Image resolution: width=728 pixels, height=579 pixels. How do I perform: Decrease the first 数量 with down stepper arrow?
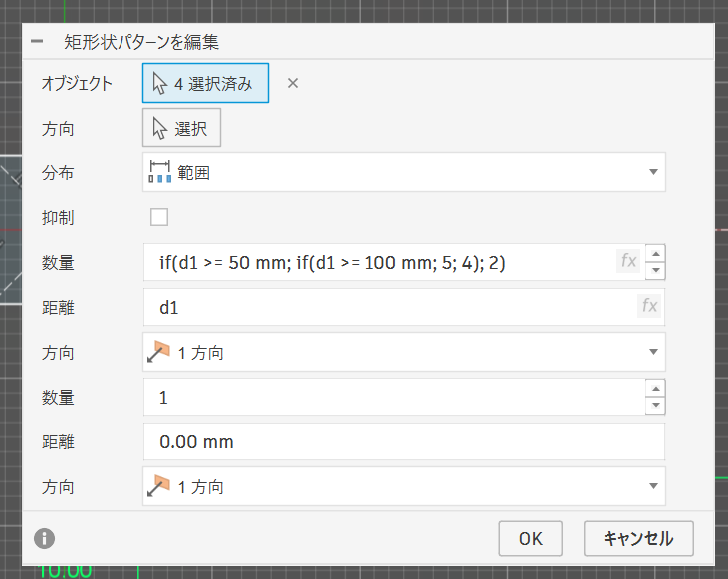click(655, 270)
